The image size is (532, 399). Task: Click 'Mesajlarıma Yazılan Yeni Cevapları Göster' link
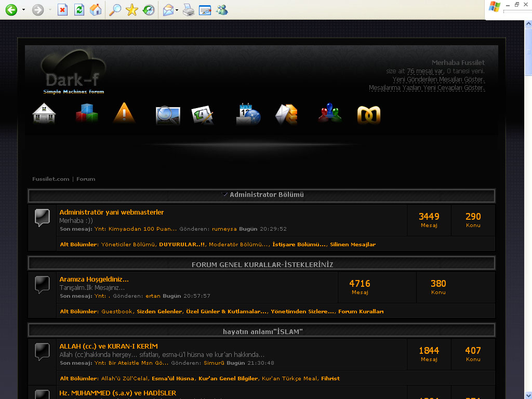click(x=427, y=87)
